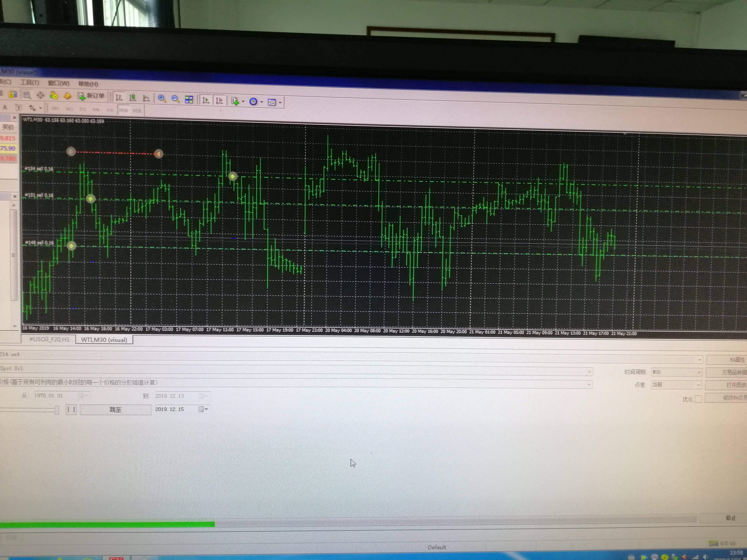Expand the arrows tool dropdown
The width and height of the screenshot is (747, 560).
(40, 108)
